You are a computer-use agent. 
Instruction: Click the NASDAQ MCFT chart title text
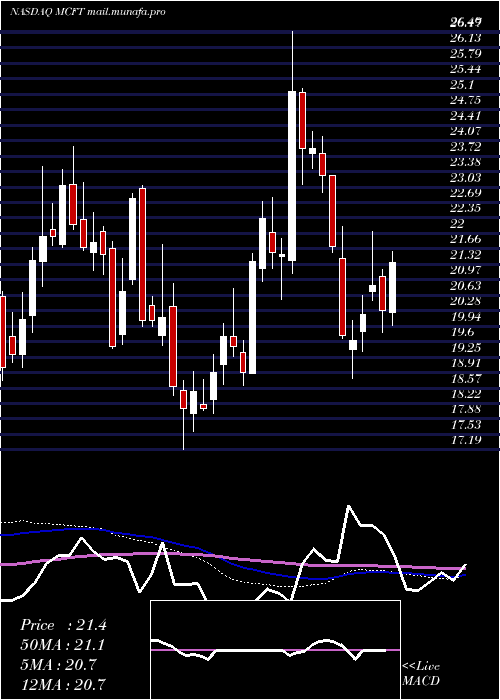click(x=88, y=12)
